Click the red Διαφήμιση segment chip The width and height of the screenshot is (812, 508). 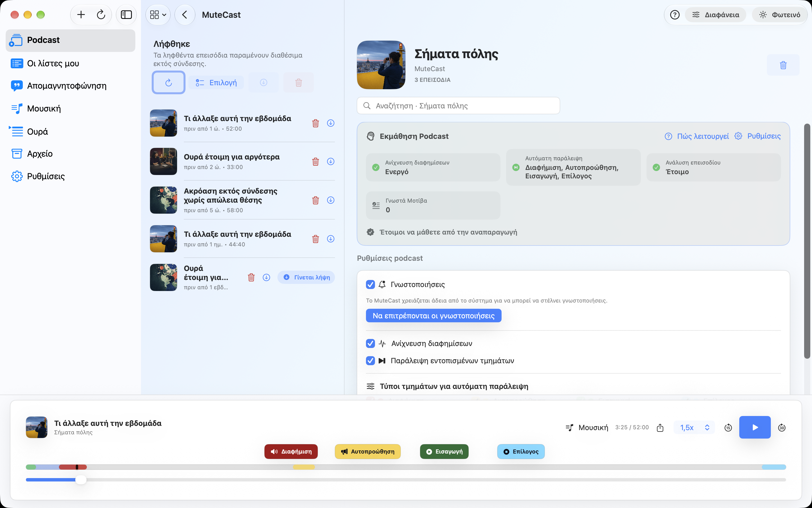pos(291,452)
